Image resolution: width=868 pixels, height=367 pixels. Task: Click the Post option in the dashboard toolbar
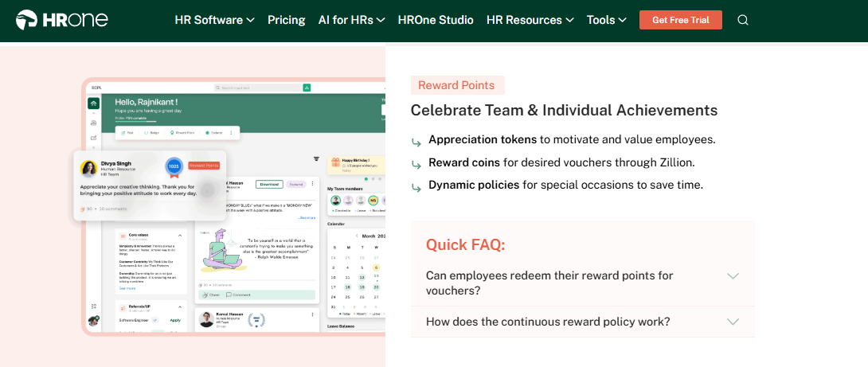pos(127,133)
